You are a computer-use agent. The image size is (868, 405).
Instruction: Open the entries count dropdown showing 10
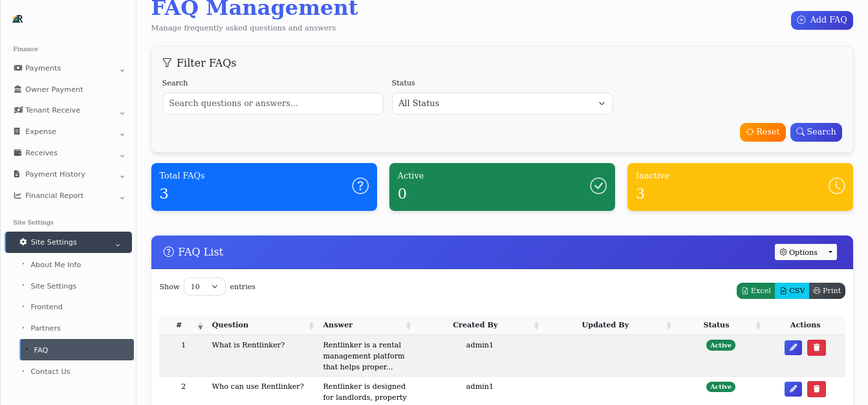204,287
